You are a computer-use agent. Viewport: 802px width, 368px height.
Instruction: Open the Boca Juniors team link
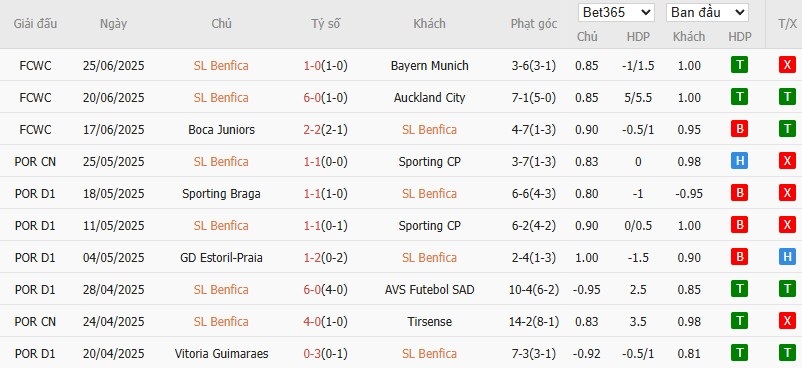pyautogui.click(x=221, y=129)
